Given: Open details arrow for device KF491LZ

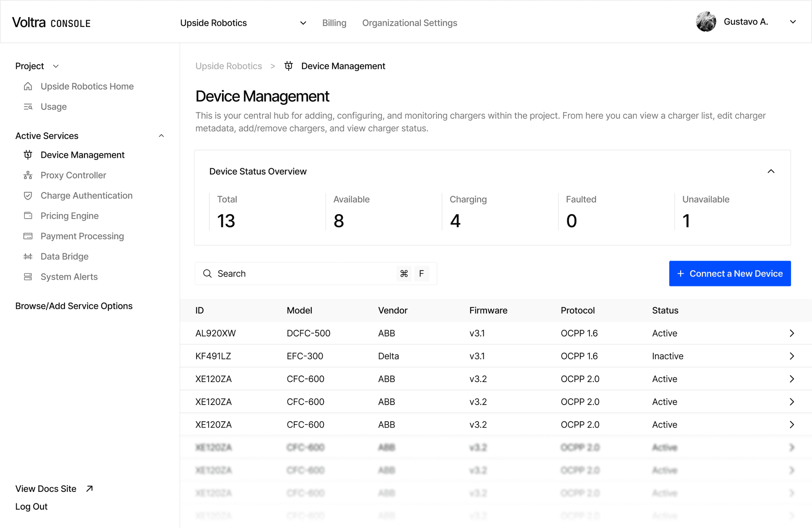Looking at the screenshot, I should pyautogui.click(x=791, y=356).
